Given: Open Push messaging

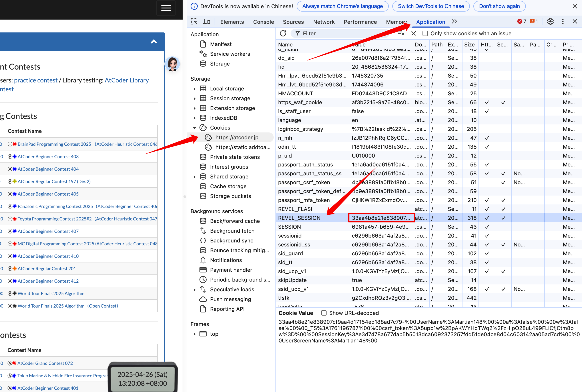Looking at the screenshot, I should (230, 299).
